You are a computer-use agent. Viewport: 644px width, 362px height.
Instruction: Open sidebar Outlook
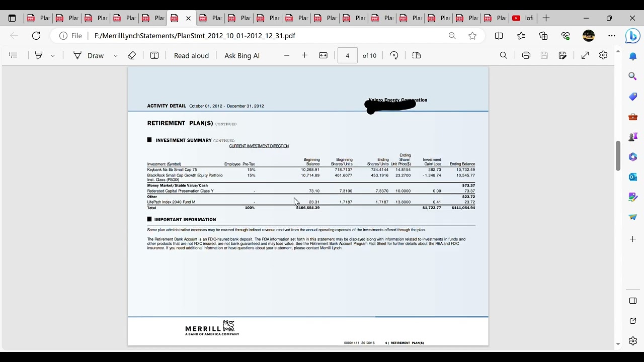pos(633,177)
